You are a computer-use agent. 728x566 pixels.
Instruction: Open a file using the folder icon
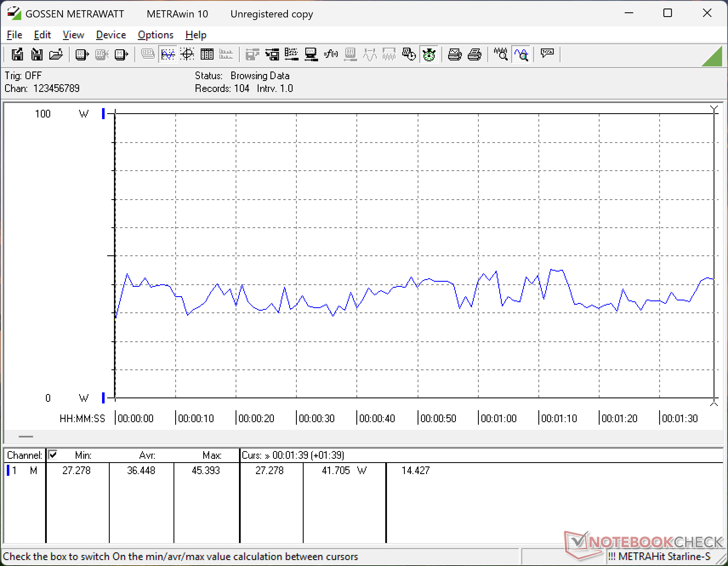click(56, 54)
